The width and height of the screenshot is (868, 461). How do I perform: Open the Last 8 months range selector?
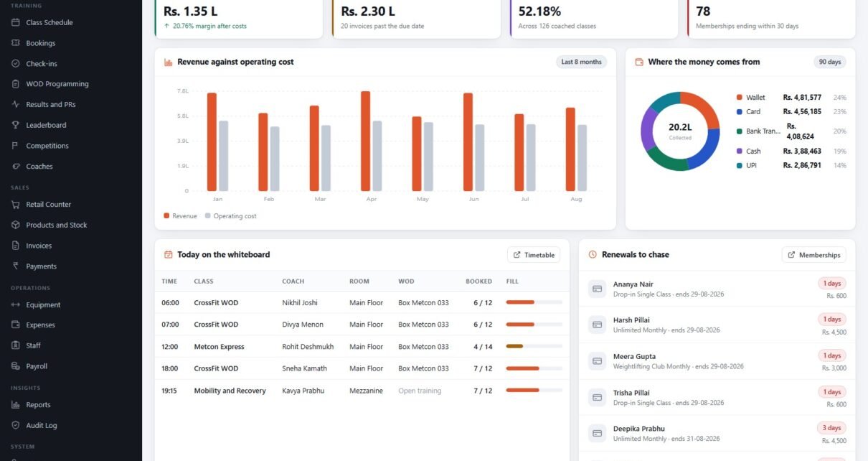tap(581, 62)
